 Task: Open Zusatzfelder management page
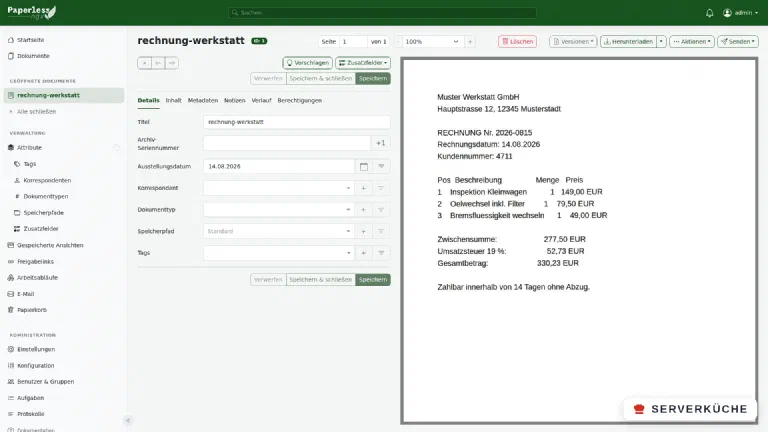41,229
